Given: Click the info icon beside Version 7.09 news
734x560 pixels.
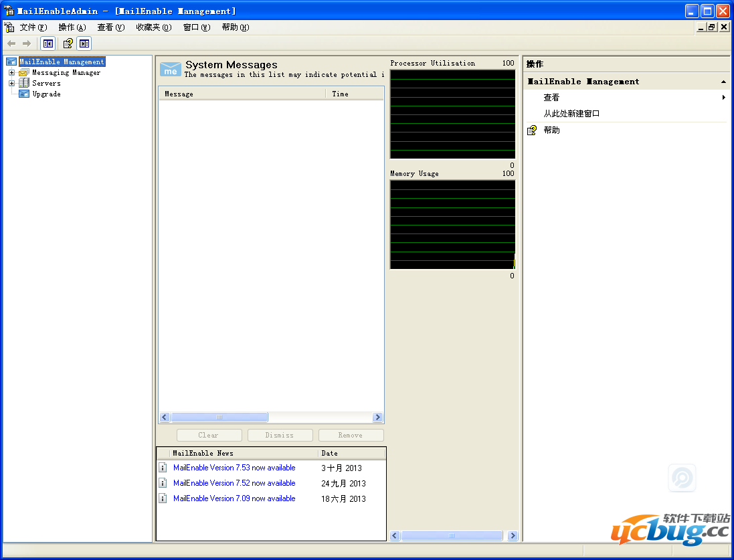Looking at the screenshot, I should (163, 498).
